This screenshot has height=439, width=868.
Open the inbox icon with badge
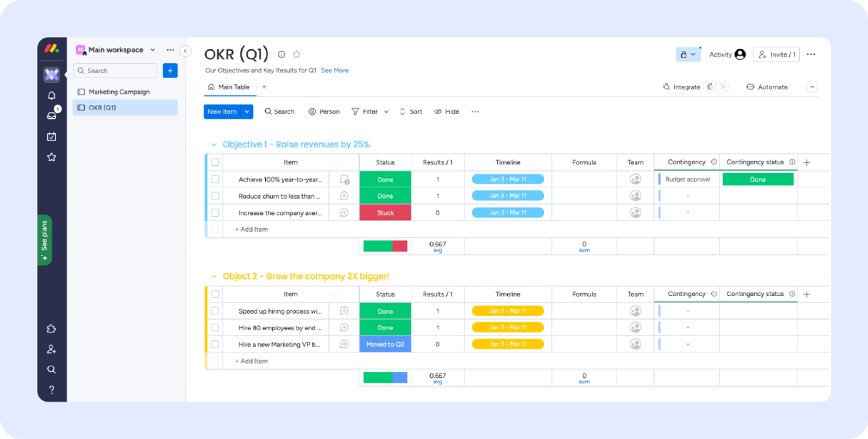[52, 115]
